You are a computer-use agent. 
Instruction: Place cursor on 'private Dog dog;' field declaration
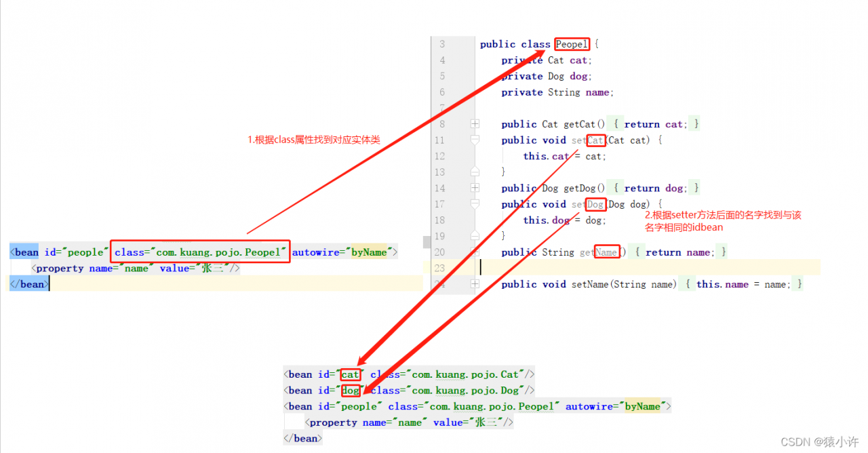[547, 76]
